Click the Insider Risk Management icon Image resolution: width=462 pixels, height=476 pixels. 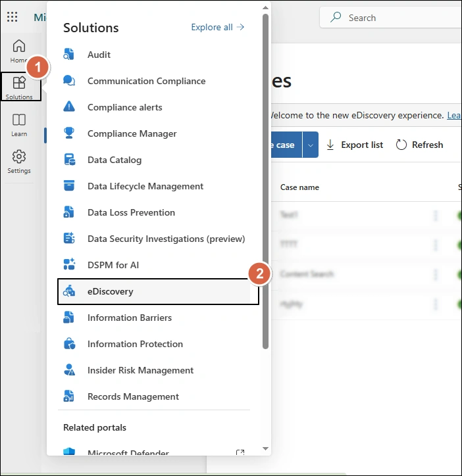coord(69,370)
